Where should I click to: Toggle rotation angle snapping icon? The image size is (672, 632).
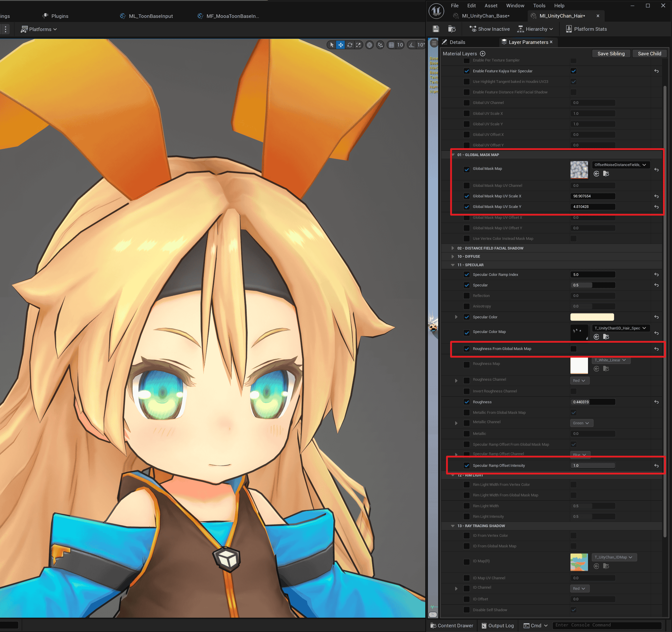pyautogui.click(x=412, y=45)
